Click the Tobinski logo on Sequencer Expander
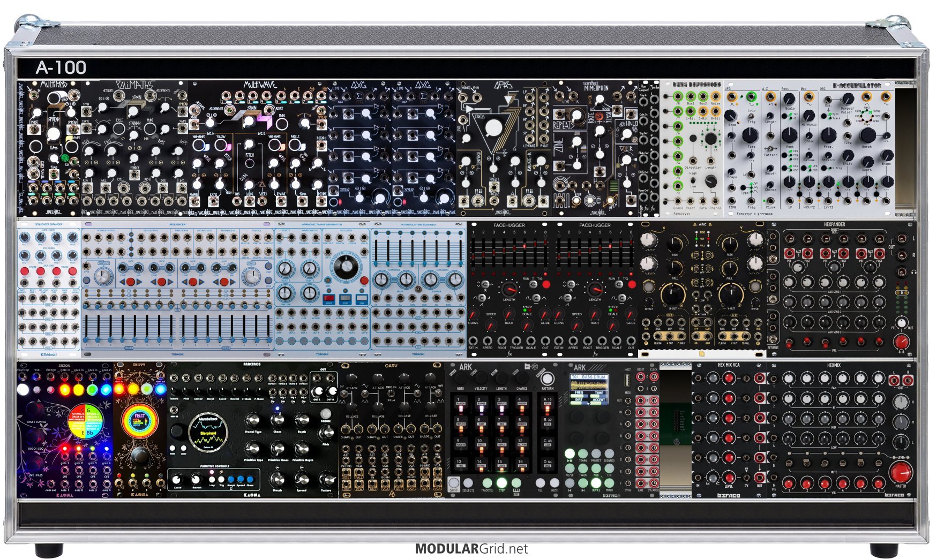This screenshot has width=944, height=560. (49, 354)
